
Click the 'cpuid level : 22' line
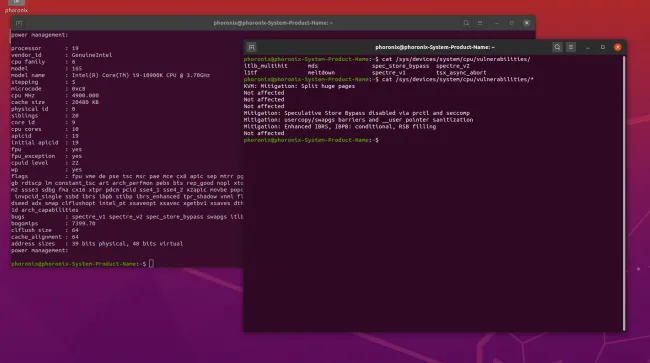[45, 163]
